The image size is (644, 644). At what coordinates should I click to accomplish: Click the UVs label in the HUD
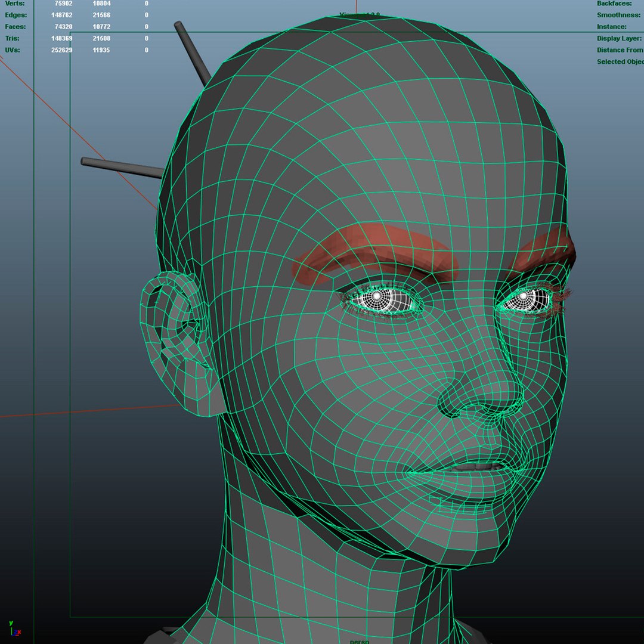point(13,50)
